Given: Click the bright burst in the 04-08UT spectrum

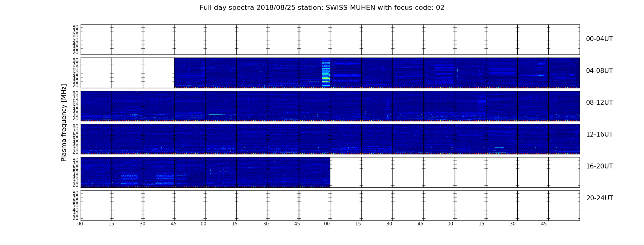Looking at the screenshot, I should click(326, 73).
